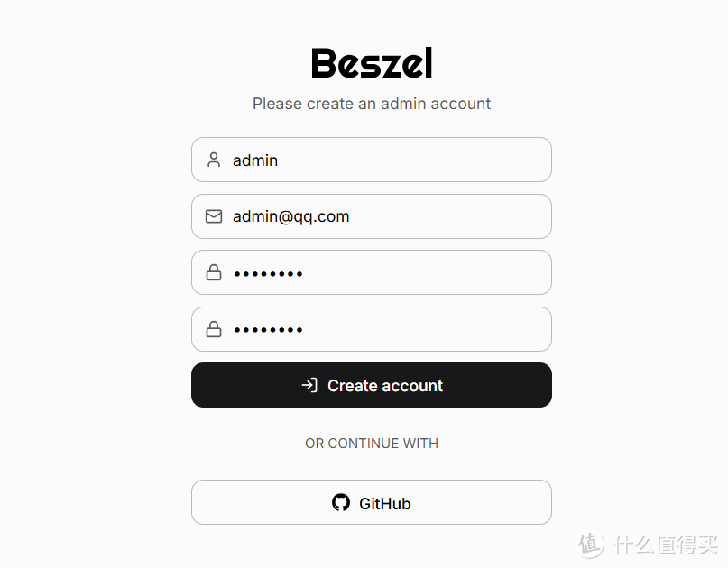Click the masked dots in the first password field
728x568 pixels.
tap(268, 273)
